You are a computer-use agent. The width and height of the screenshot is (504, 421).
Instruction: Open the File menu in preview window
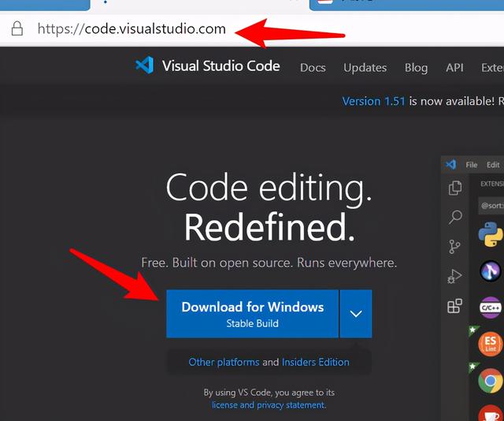471,165
